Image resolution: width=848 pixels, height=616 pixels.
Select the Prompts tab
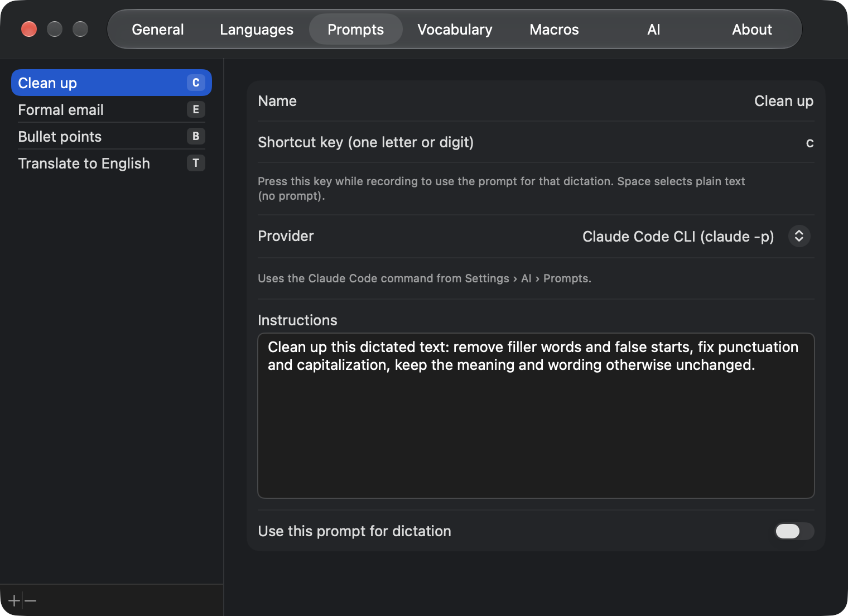click(356, 30)
